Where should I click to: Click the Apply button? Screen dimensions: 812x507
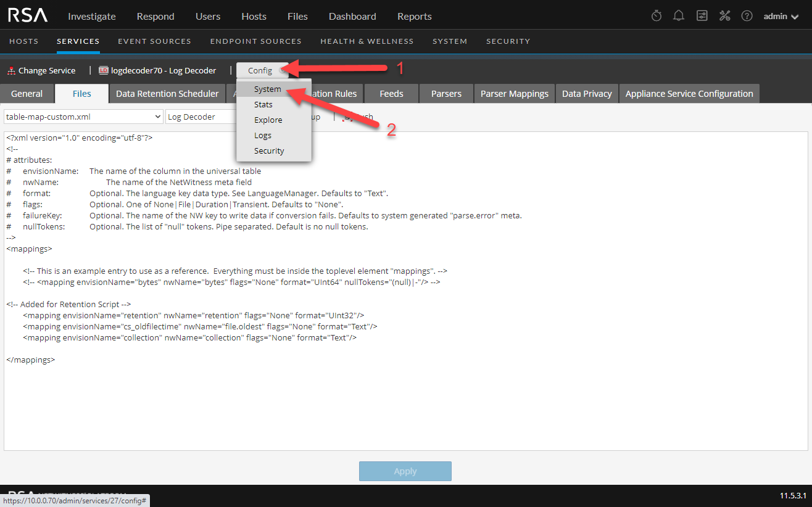(x=405, y=471)
